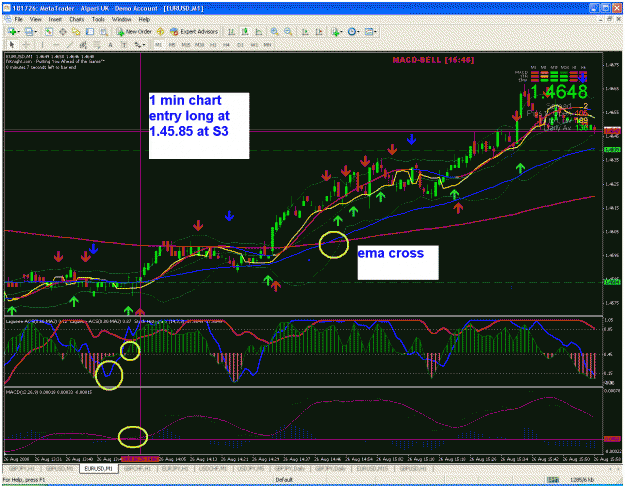Select the H4 timeframe button

[x=226, y=45]
